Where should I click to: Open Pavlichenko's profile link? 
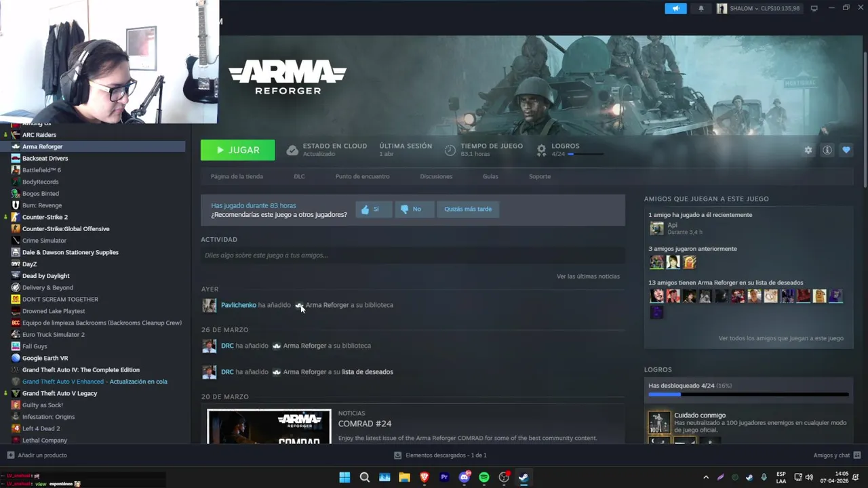click(x=239, y=305)
